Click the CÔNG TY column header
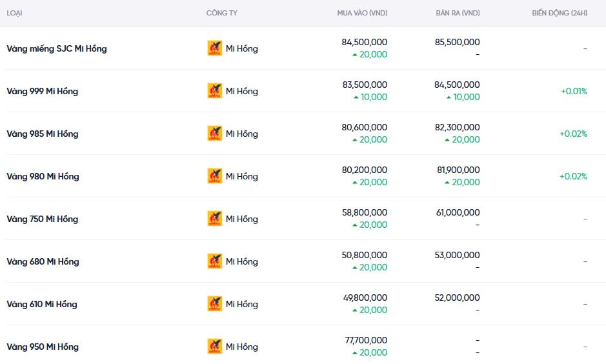606x364 pixels. (x=221, y=13)
